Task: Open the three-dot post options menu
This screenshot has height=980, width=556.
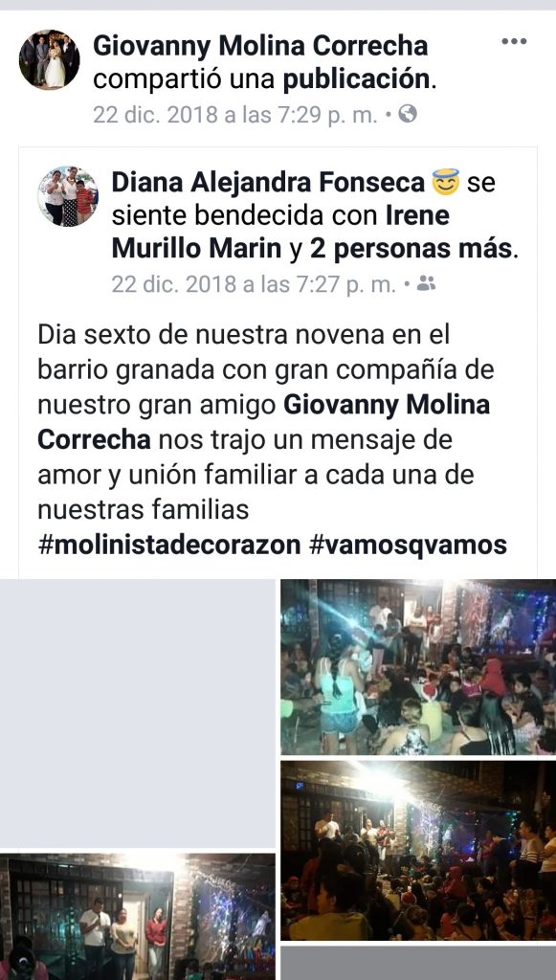Action: 514,42
